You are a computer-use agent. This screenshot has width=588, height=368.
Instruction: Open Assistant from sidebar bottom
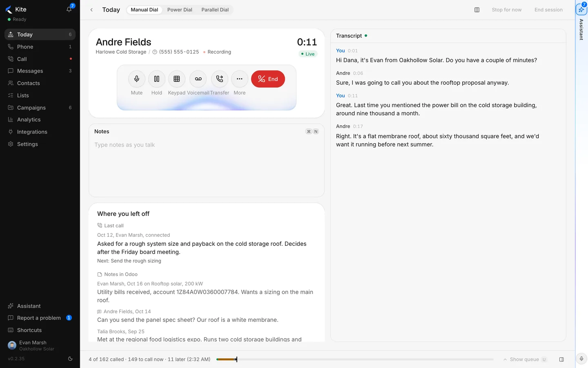coord(40,306)
